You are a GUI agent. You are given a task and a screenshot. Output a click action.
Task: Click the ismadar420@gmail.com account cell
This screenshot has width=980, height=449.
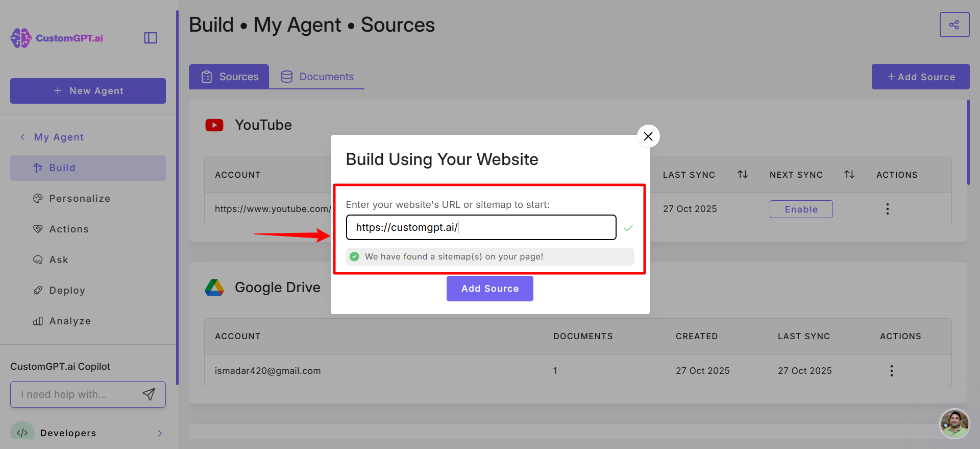tap(268, 371)
